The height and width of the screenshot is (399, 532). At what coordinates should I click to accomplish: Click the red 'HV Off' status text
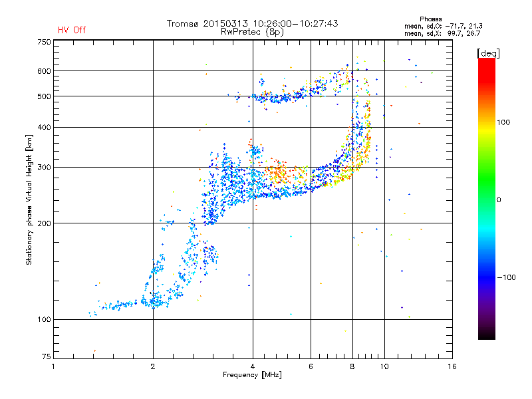click(72, 30)
